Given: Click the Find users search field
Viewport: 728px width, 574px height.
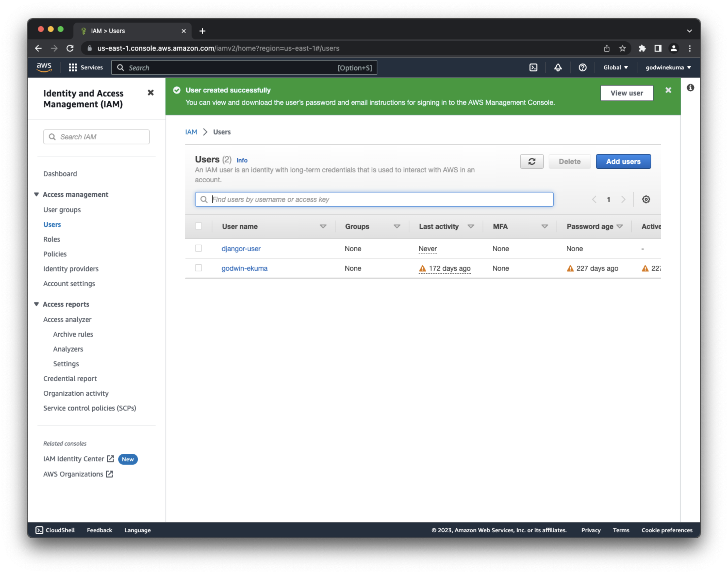Looking at the screenshot, I should coord(374,199).
